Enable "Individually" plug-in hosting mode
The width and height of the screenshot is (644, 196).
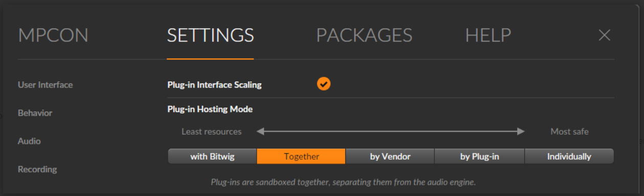point(569,157)
